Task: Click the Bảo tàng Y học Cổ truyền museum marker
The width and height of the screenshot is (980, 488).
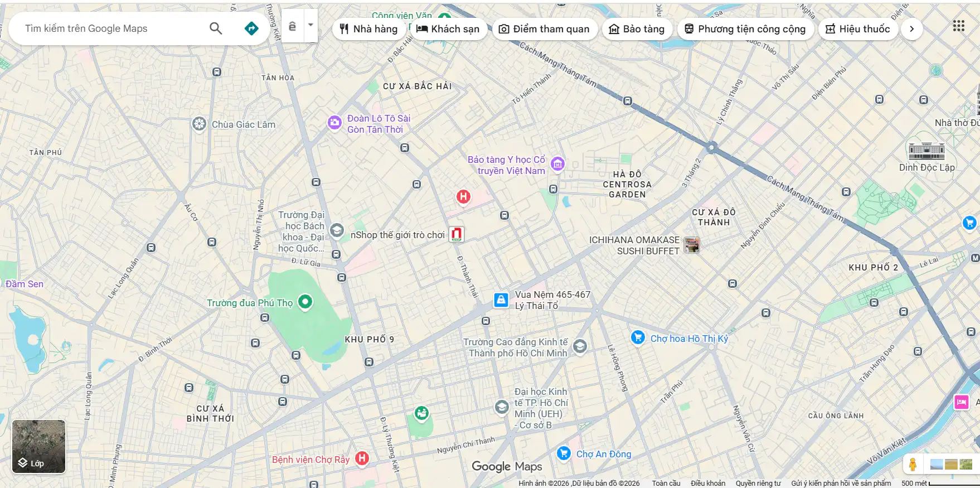Action: tap(557, 164)
